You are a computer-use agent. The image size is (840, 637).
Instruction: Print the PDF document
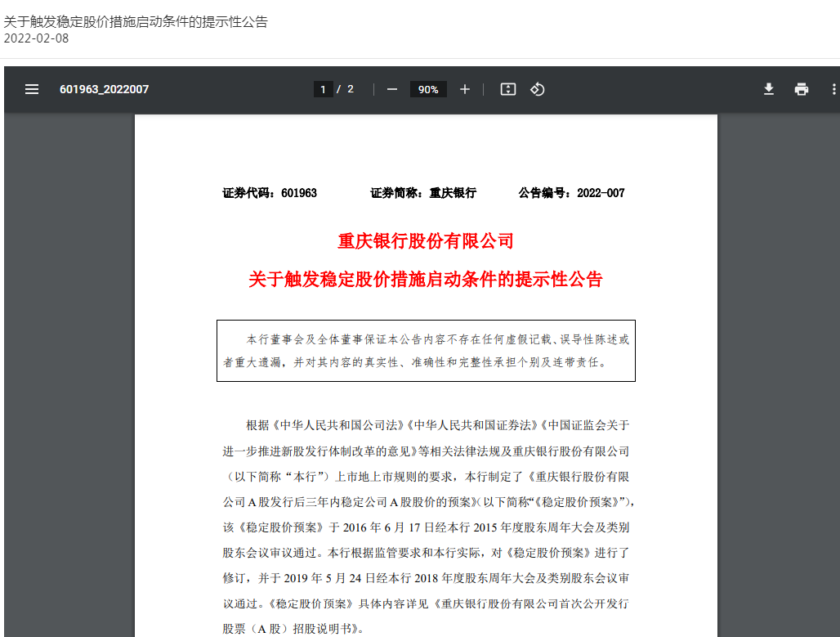point(802,89)
